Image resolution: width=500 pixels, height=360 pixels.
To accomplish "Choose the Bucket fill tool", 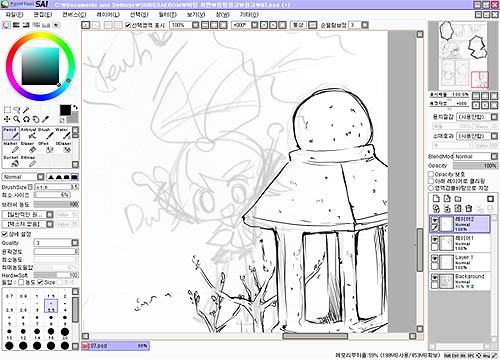I will 11,161.
